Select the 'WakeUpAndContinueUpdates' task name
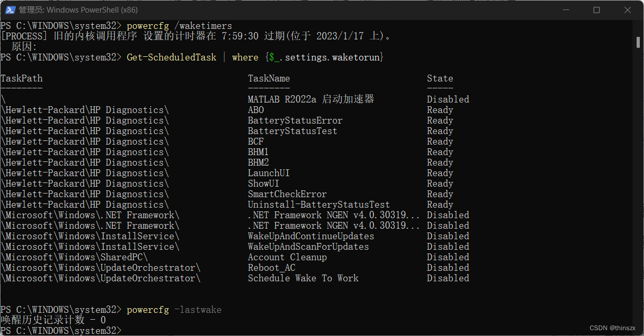This screenshot has height=336, width=644. [311, 236]
